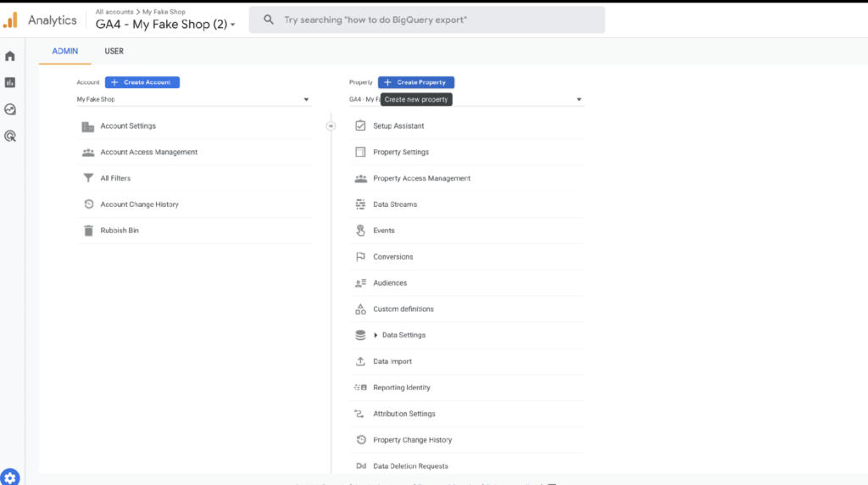Viewport: 868px width, 485px height.
Task: Click the Reporting Identity icon
Action: (x=360, y=387)
